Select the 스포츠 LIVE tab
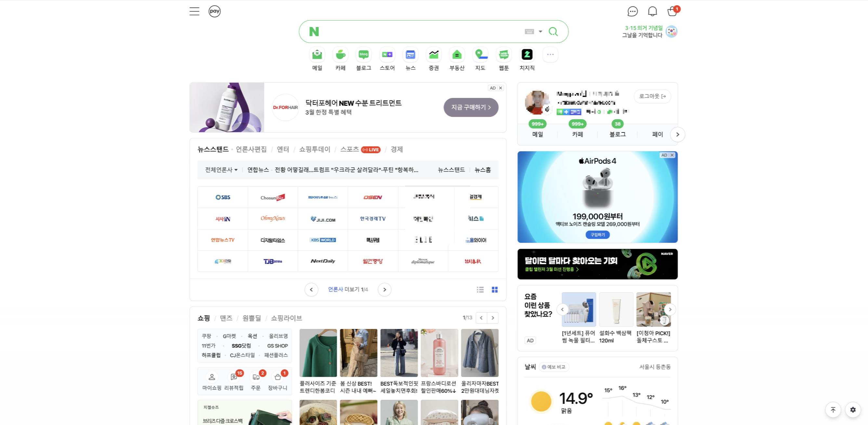The image size is (868, 425). [349, 149]
